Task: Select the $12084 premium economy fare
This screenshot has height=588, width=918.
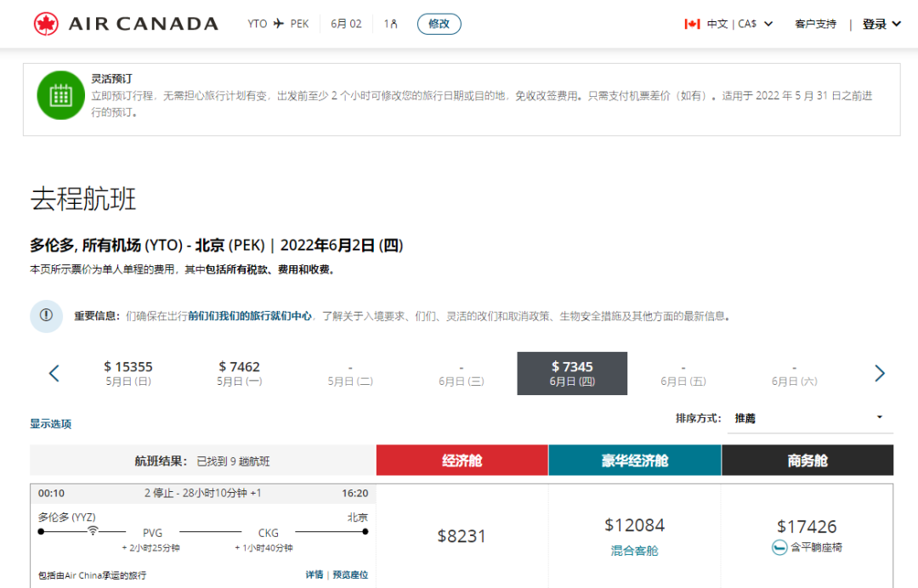Action: 635,525
